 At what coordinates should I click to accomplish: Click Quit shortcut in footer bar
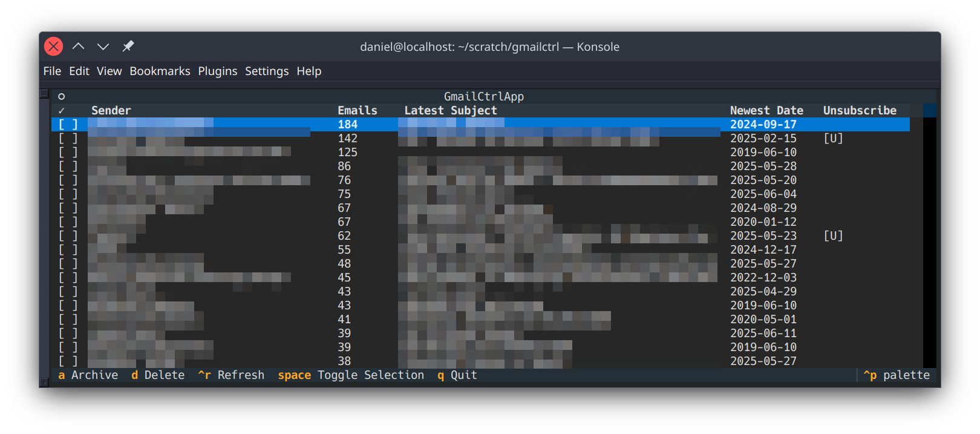coord(457,375)
